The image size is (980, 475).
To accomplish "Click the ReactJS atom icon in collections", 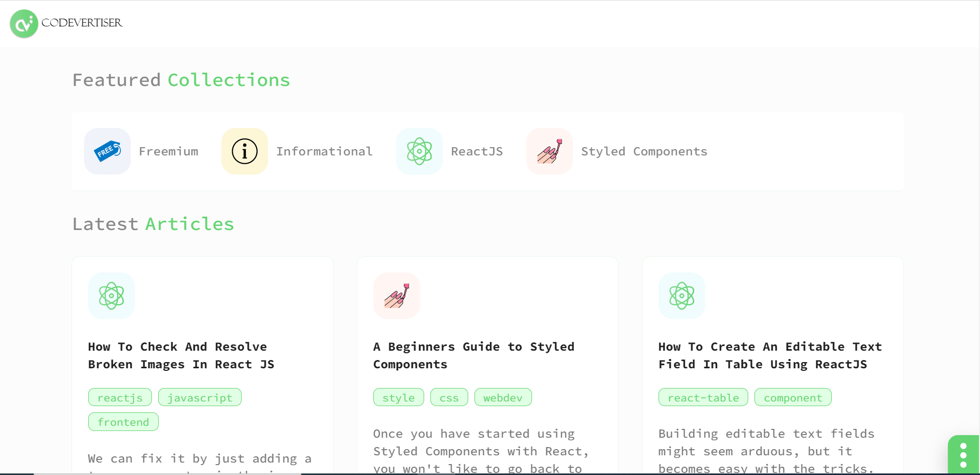I will [419, 151].
